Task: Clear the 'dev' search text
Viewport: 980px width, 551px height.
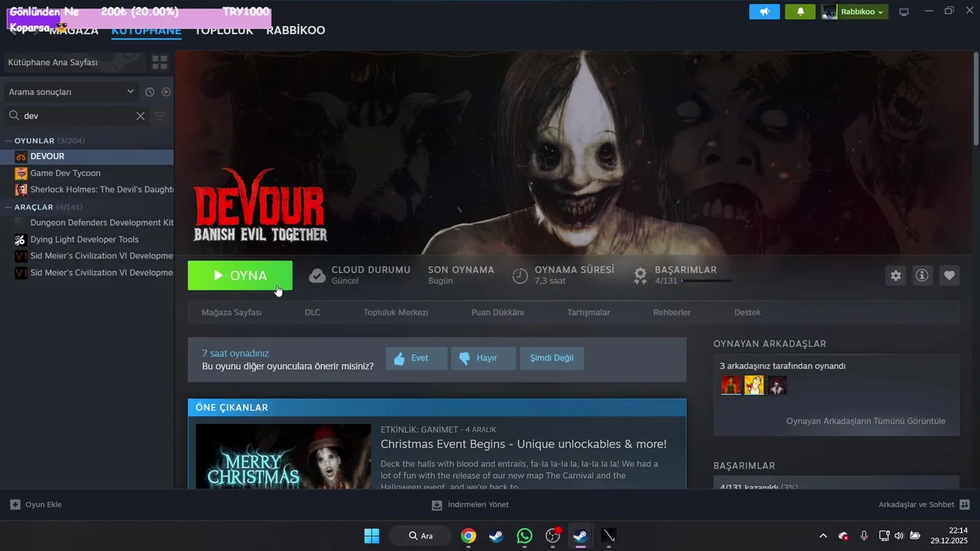Action: click(x=140, y=116)
